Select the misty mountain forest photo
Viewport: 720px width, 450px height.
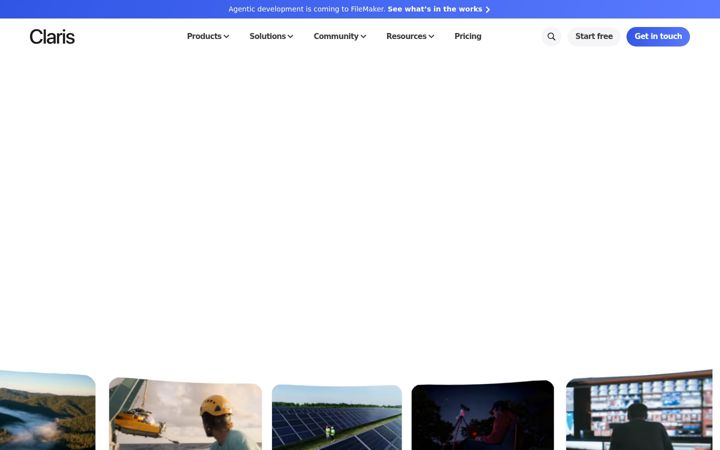point(47,411)
